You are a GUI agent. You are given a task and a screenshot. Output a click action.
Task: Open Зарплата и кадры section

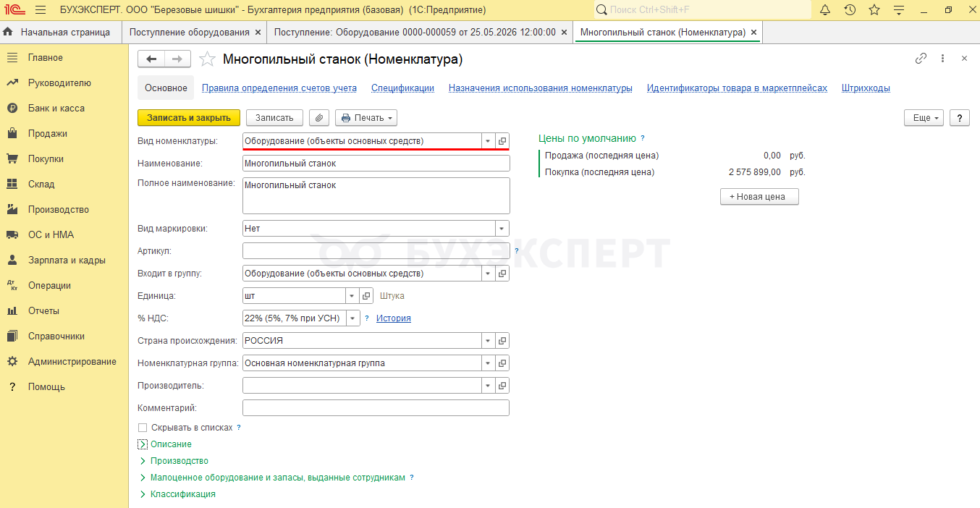tap(67, 261)
